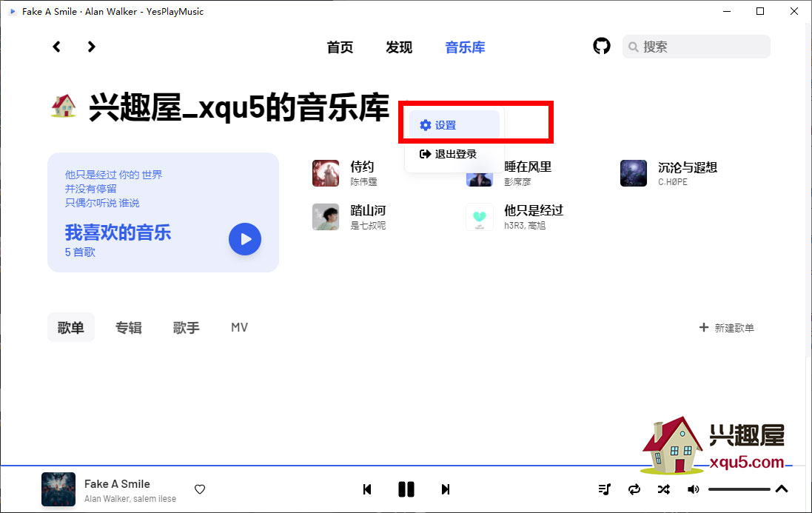Open artist 彭席彦
The image size is (812, 513).
tap(517, 181)
